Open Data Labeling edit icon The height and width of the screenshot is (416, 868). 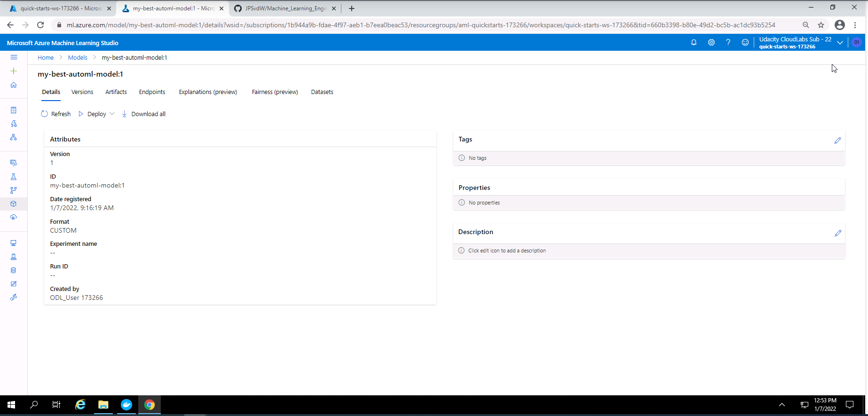click(x=14, y=284)
